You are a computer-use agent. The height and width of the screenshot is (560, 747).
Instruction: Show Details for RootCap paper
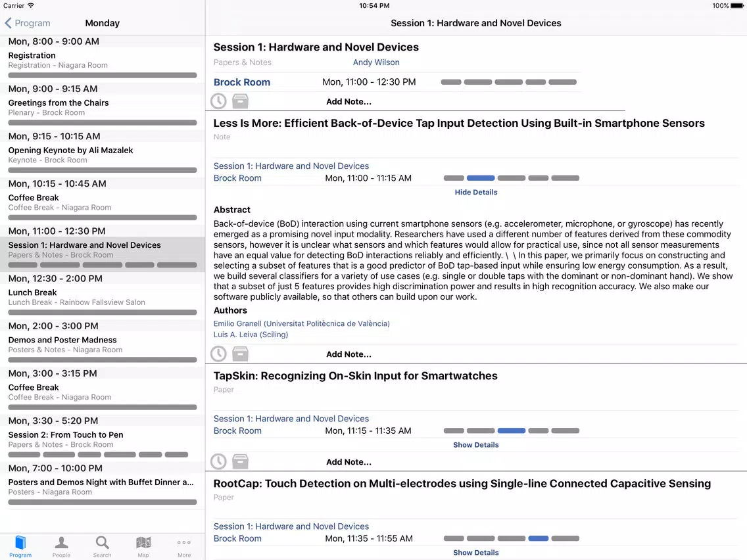coord(476,552)
